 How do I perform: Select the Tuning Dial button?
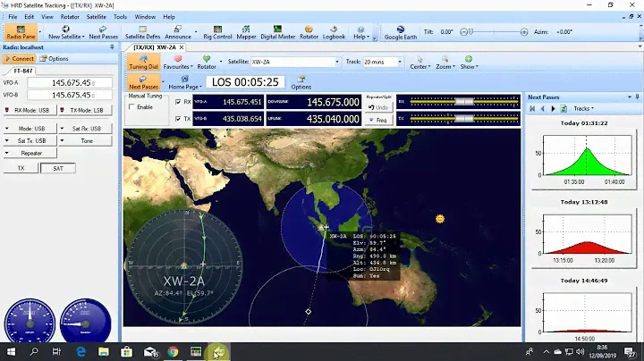coord(143,62)
